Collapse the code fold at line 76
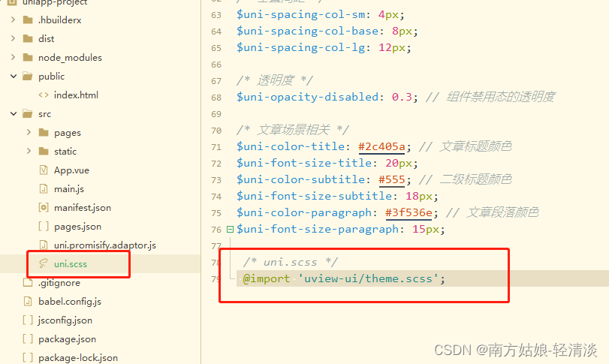Viewport: 609px width, 364px height. pos(230,229)
